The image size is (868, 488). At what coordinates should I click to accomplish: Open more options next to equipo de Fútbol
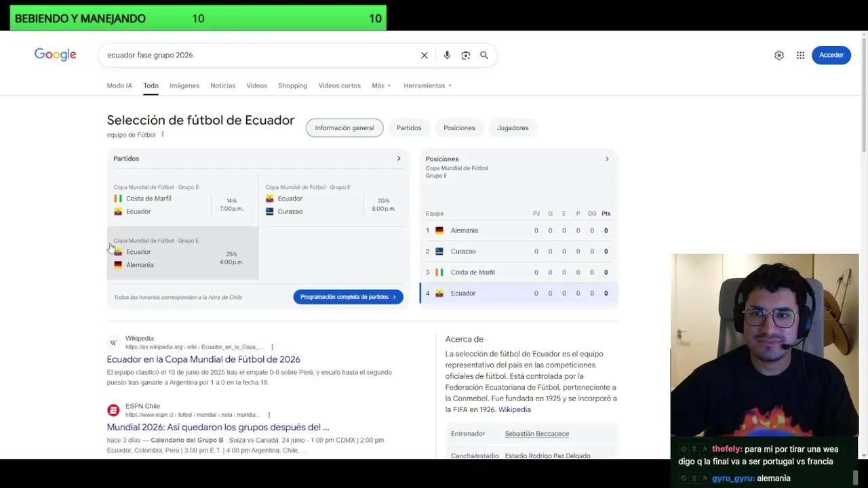coord(163,134)
